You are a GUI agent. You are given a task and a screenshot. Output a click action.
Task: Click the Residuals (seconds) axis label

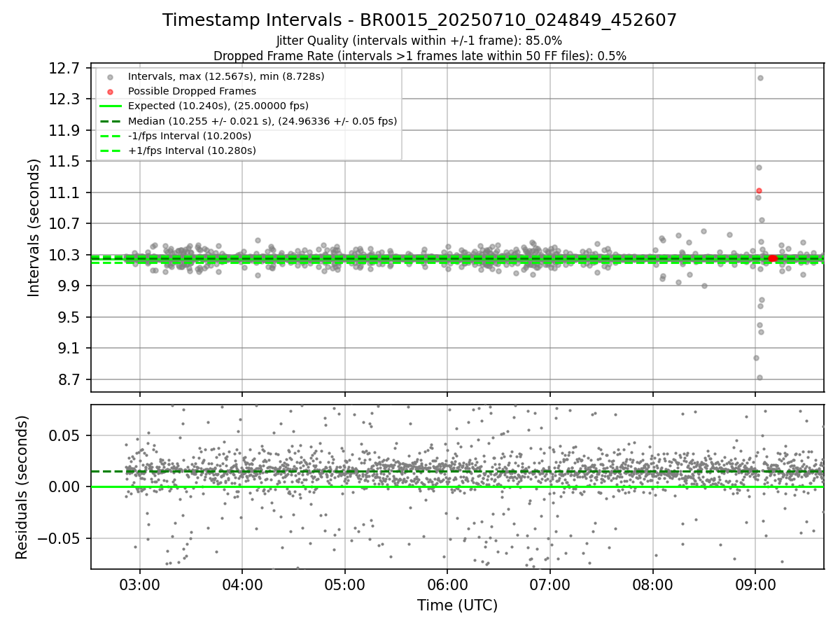point(22,487)
